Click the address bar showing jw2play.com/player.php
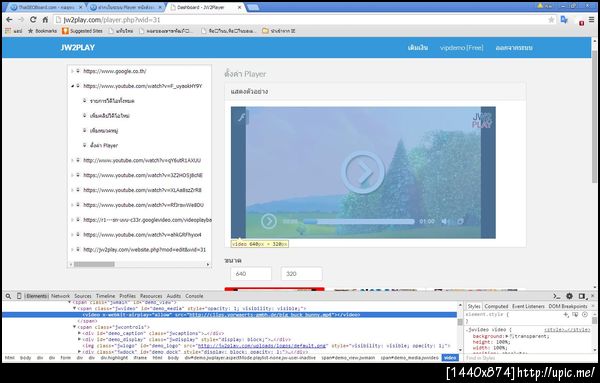 (x=300, y=20)
